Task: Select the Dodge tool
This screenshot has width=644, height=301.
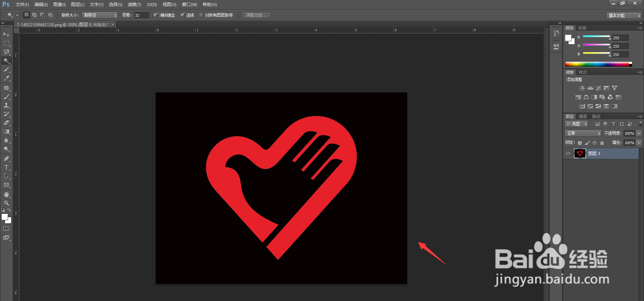Action: [6, 149]
